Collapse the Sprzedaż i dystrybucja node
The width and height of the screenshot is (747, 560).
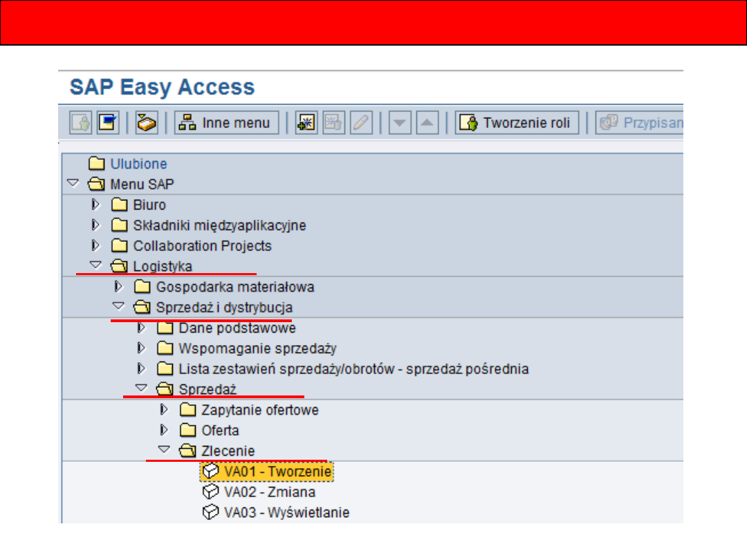[x=118, y=306]
